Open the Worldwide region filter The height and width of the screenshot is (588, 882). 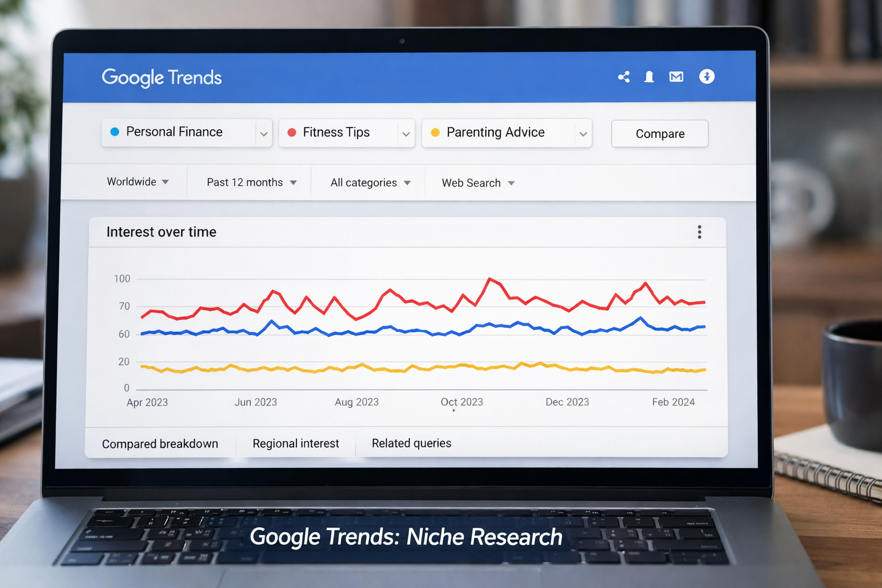click(138, 182)
